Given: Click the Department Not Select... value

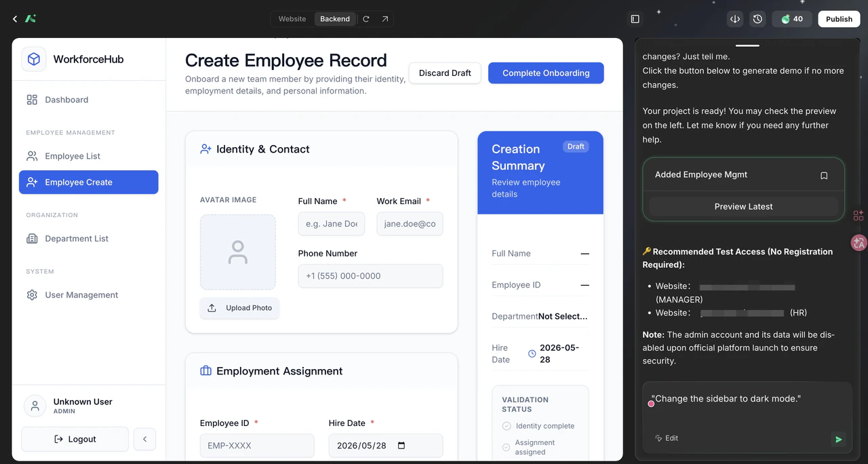Looking at the screenshot, I should click(x=563, y=316).
